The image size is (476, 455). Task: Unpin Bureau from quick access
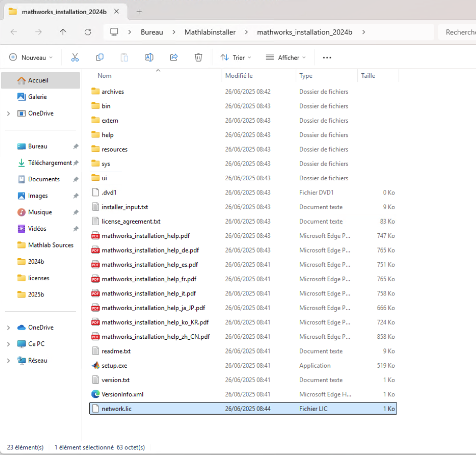76,146
